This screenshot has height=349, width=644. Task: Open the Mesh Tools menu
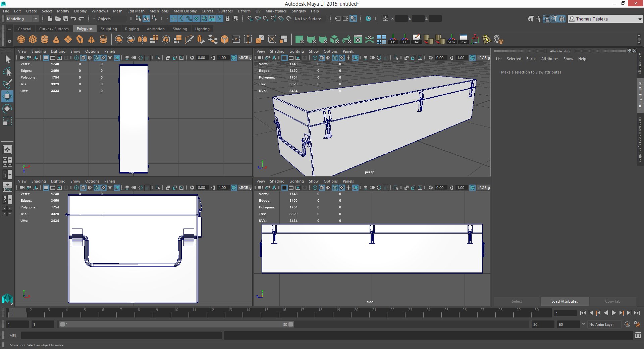pyautogui.click(x=159, y=11)
